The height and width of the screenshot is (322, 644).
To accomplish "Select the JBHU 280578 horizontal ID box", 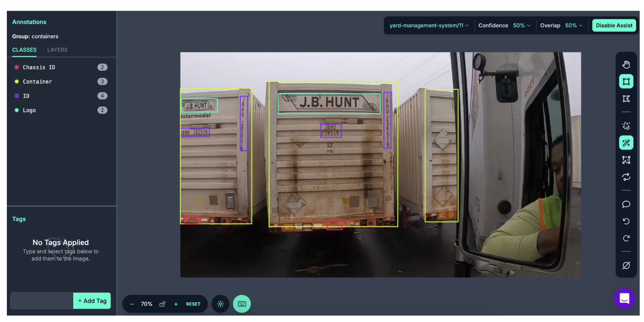I will (x=195, y=132).
